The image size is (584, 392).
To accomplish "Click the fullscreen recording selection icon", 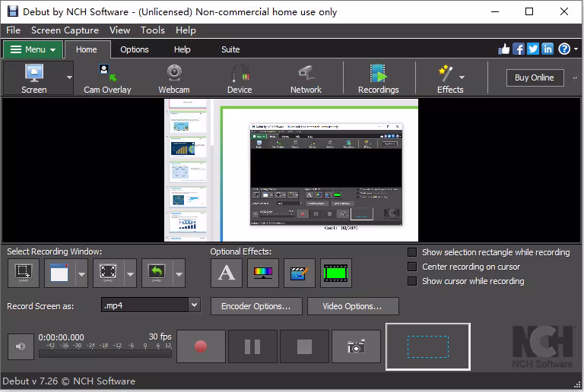I will tap(108, 273).
